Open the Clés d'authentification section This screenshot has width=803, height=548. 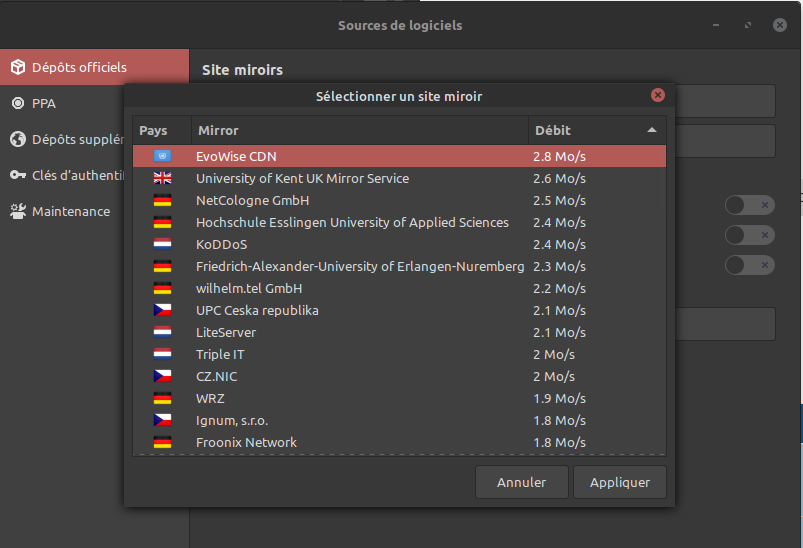[x=62, y=175]
